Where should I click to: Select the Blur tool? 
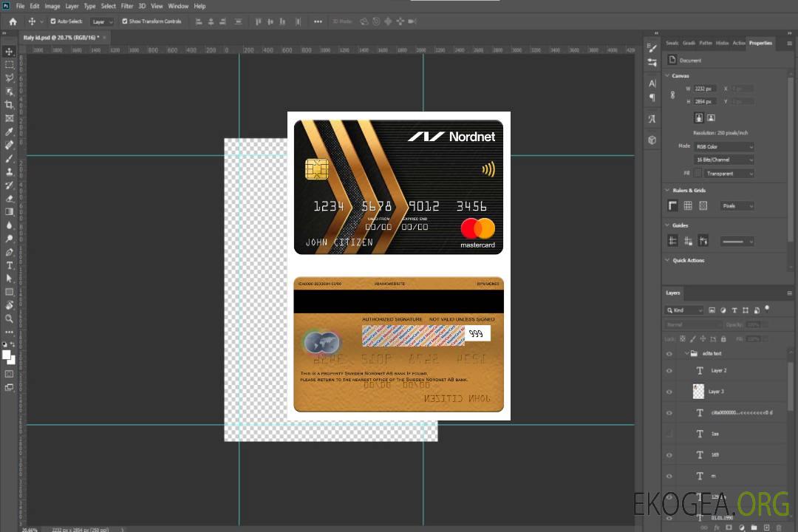click(9, 225)
